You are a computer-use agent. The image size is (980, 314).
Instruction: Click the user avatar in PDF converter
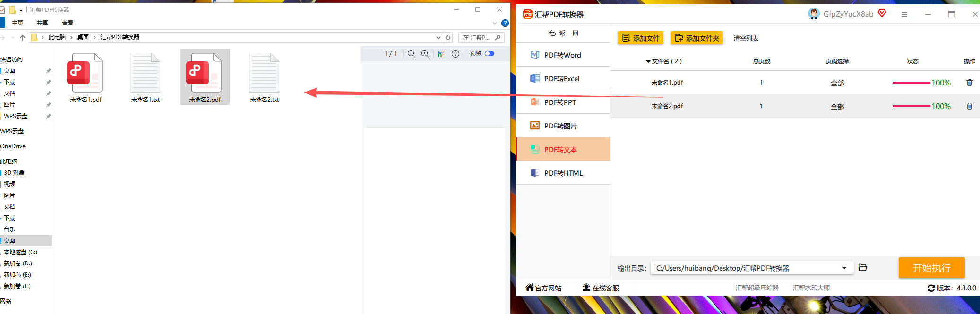[x=814, y=14]
